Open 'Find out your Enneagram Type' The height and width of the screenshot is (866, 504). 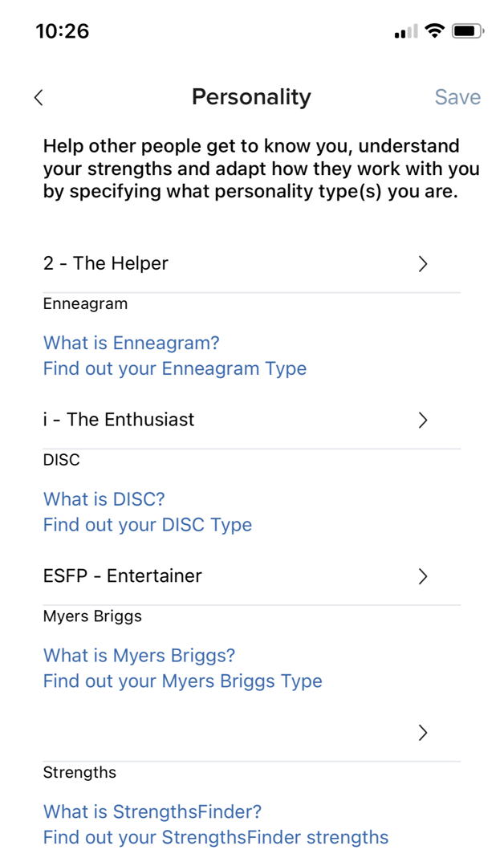[174, 368]
